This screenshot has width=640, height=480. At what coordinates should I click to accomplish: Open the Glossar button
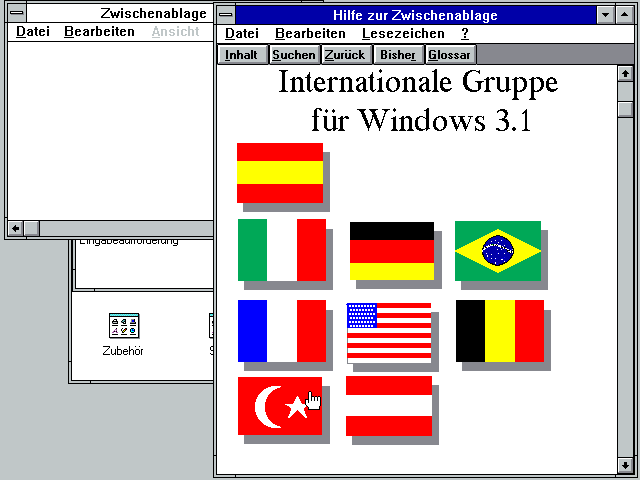(x=450, y=55)
